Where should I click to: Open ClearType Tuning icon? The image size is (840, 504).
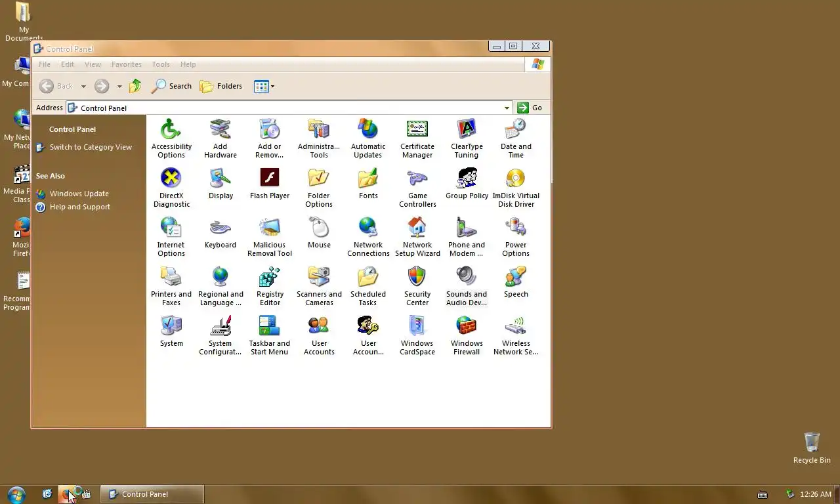[467, 138]
